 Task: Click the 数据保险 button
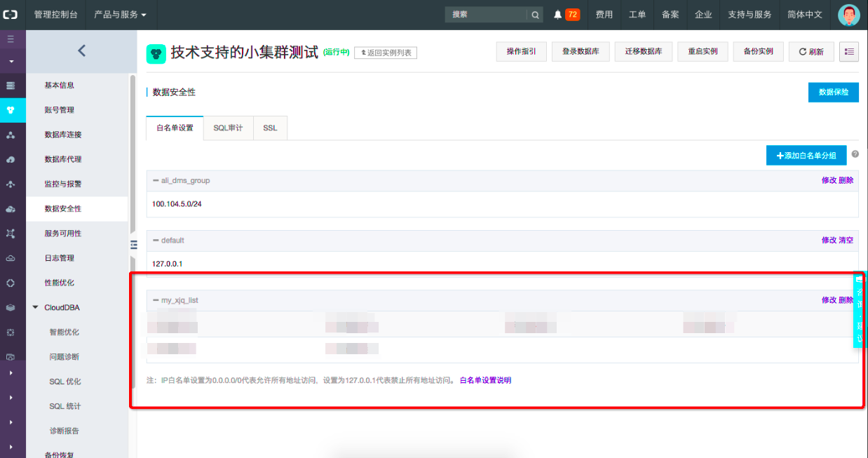click(x=834, y=93)
